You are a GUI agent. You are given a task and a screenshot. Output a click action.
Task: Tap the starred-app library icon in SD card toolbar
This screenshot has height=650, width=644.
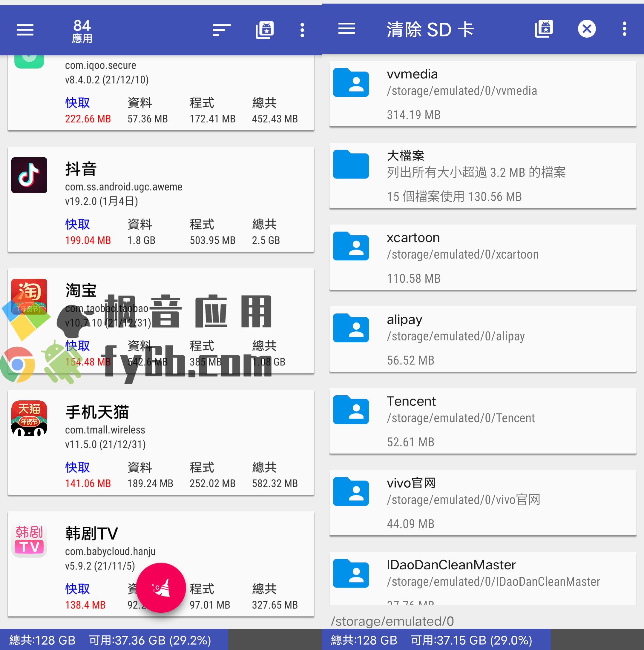click(x=544, y=29)
